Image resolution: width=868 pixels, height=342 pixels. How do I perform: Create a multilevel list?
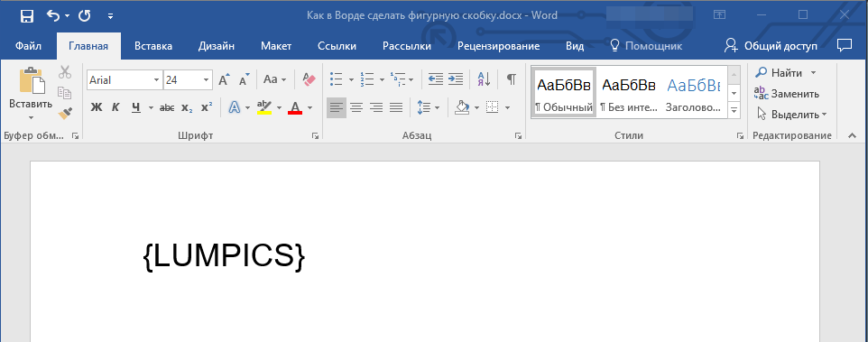pyautogui.click(x=398, y=79)
